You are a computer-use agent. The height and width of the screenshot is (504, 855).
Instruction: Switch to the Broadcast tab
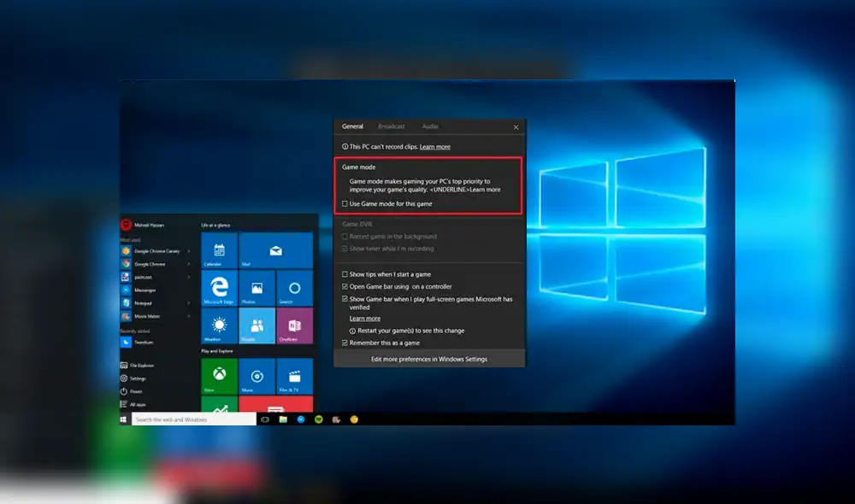390,126
